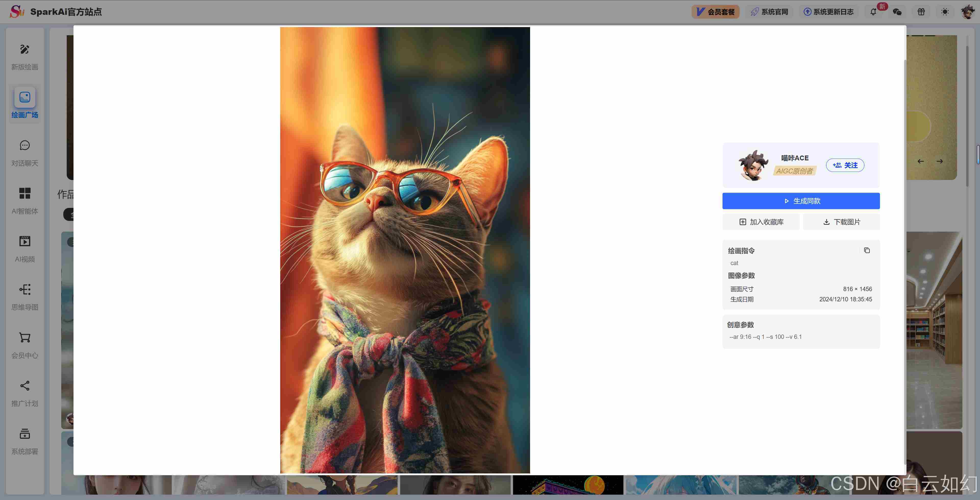Viewport: 980px width, 500px height.
Task: Click the enlarged cat image preview
Action: pyautogui.click(x=405, y=250)
